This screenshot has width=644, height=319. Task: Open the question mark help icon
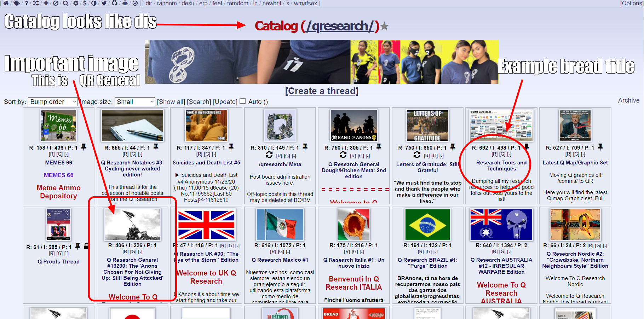coord(26,3)
